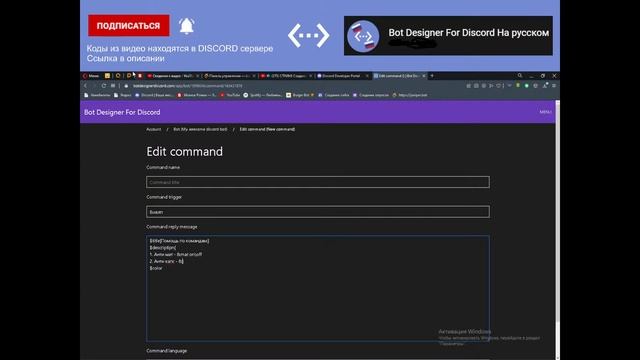Open the Speed Dial grid icon
This screenshot has height=360, width=640.
113,86
